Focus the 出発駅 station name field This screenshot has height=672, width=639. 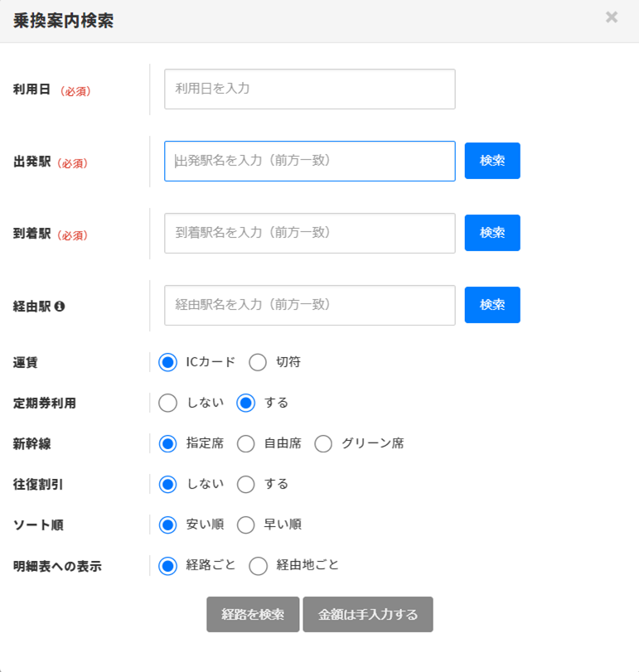point(309,161)
